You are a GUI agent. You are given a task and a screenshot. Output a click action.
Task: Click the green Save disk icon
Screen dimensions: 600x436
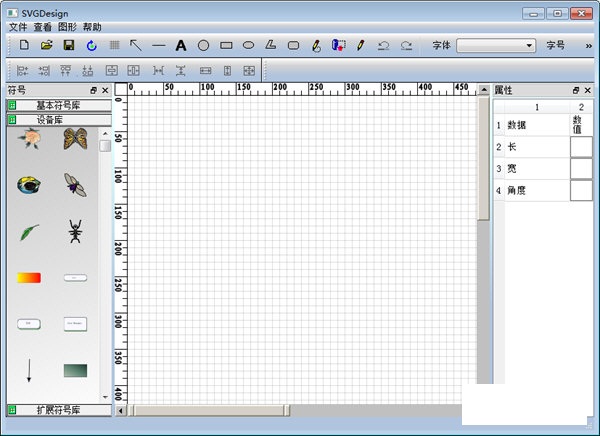tap(69, 46)
